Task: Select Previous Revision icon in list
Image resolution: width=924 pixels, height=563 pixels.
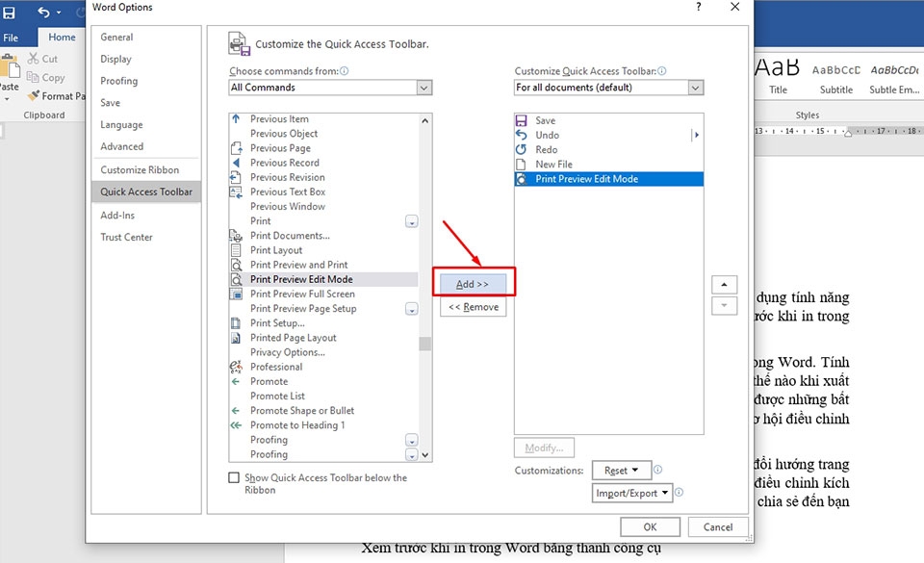Action: (x=236, y=177)
